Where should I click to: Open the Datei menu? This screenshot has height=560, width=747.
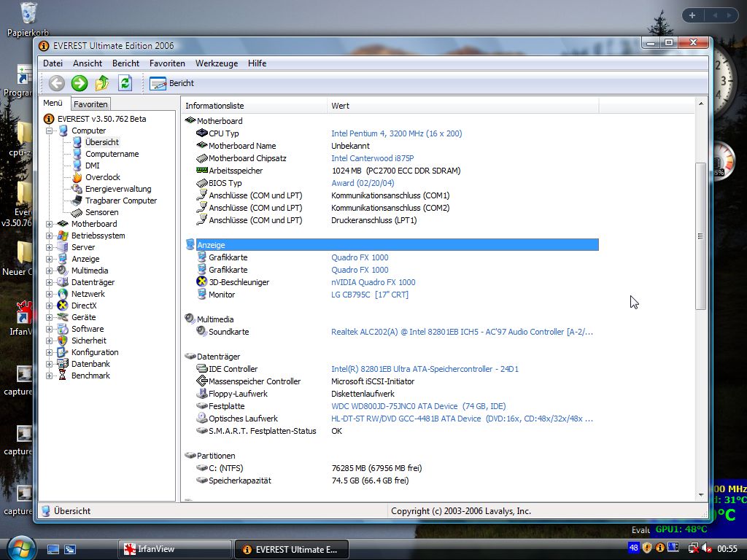pyautogui.click(x=53, y=63)
